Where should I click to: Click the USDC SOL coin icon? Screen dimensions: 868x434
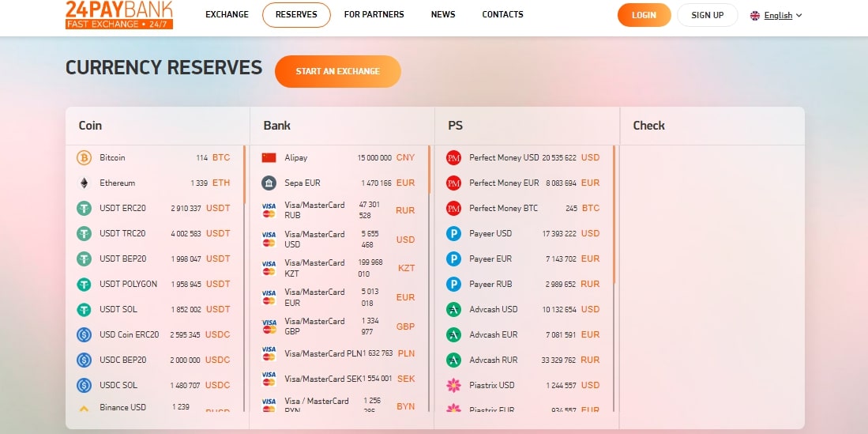point(85,385)
